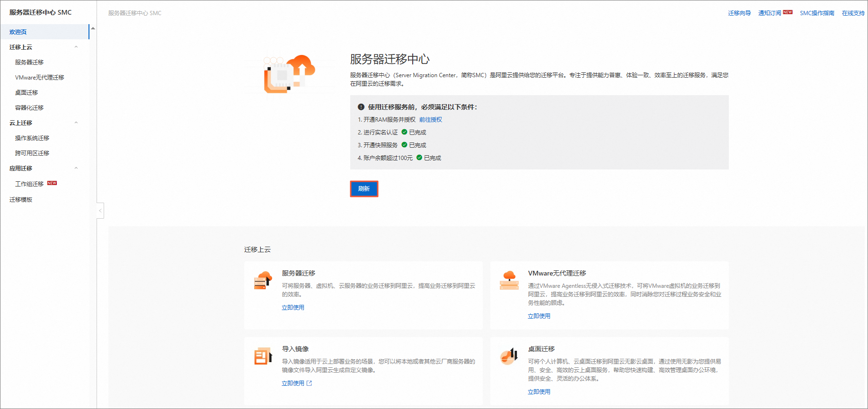Click the sidebar scrollbar up arrow
Image resolution: width=868 pixels, height=409 pixels.
pos(93,28)
